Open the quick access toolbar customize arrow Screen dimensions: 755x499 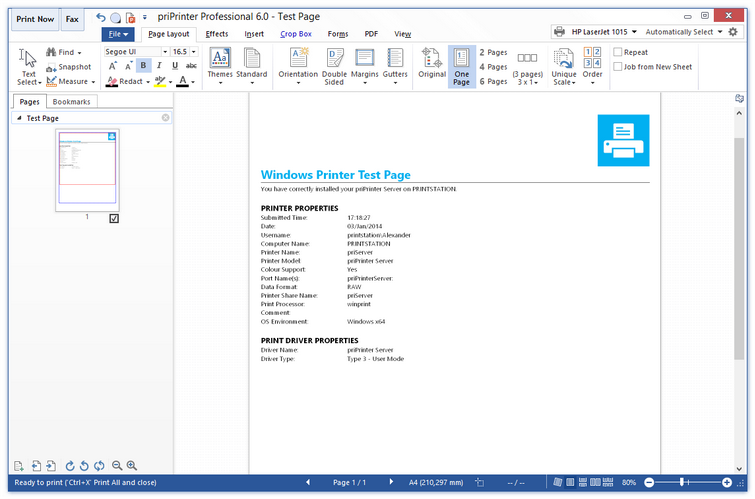coord(144,18)
